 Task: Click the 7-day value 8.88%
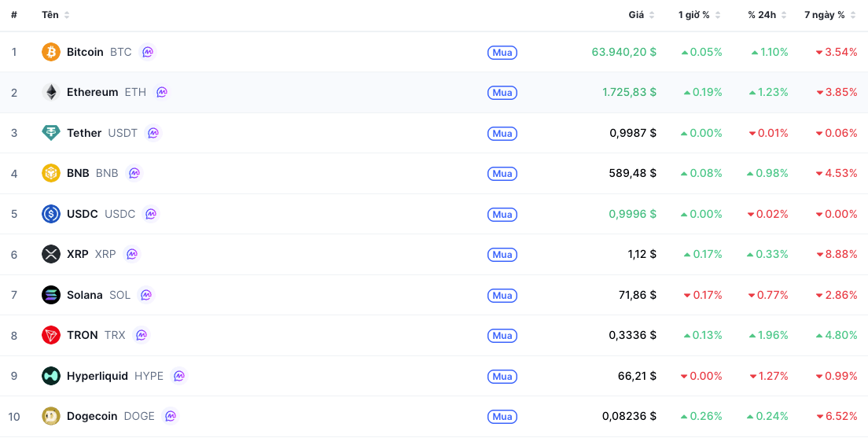pos(837,254)
